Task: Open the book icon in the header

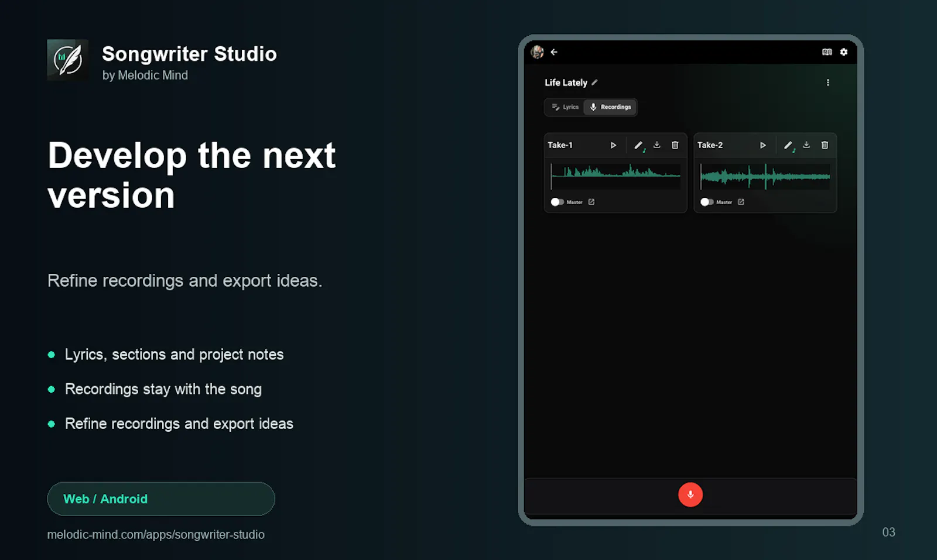Action: tap(827, 52)
